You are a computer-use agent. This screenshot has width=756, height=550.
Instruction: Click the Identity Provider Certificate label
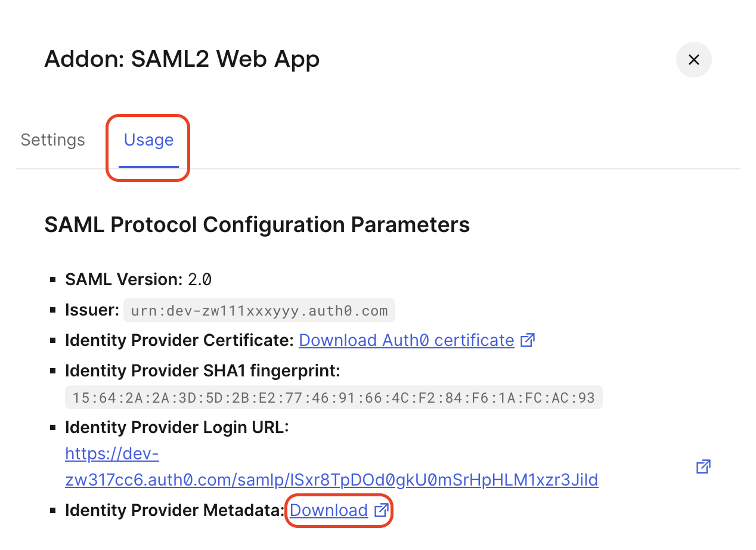tap(178, 340)
